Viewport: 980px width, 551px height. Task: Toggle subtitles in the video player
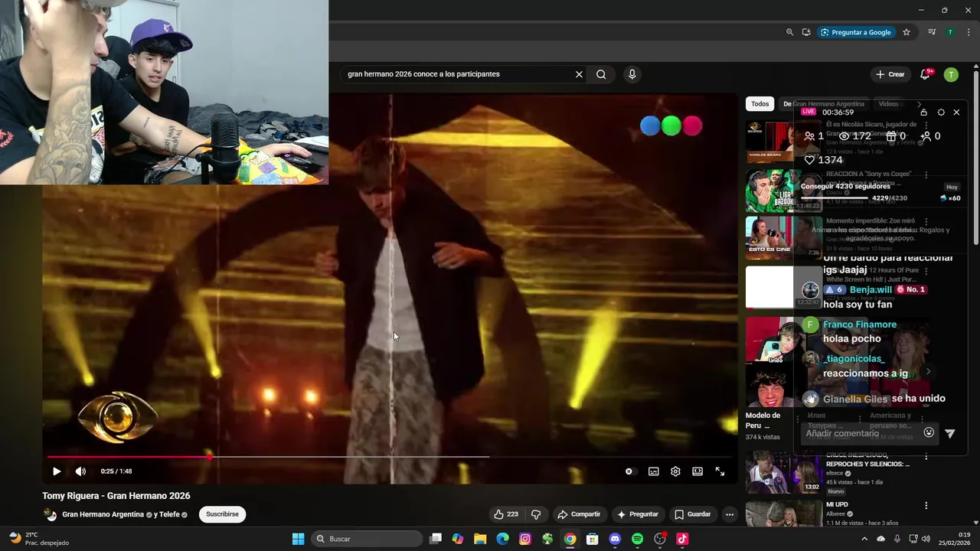pyautogui.click(x=653, y=471)
